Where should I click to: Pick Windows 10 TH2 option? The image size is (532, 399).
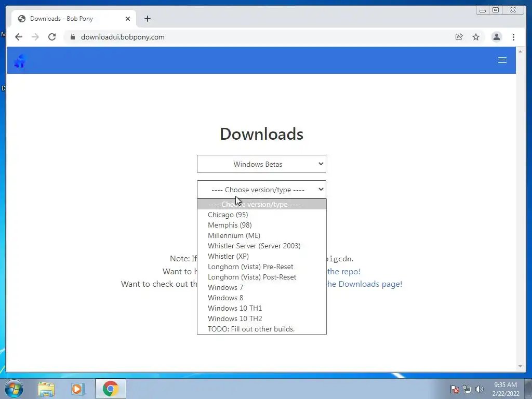262,318
